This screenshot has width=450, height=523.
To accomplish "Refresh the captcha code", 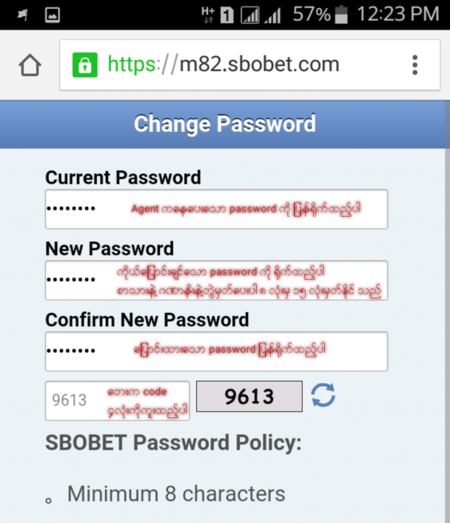I will (x=323, y=395).
